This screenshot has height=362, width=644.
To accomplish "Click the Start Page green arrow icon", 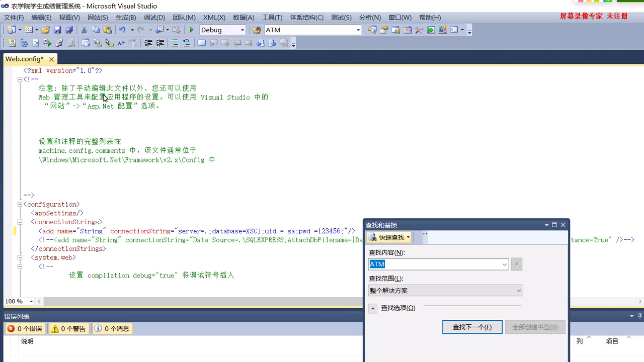I will (x=431, y=30).
